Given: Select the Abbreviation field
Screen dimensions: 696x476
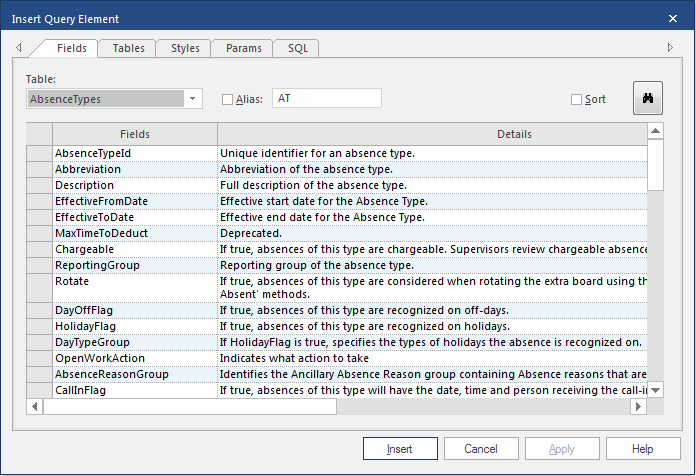Looking at the screenshot, I should click(x=135, y=169).
